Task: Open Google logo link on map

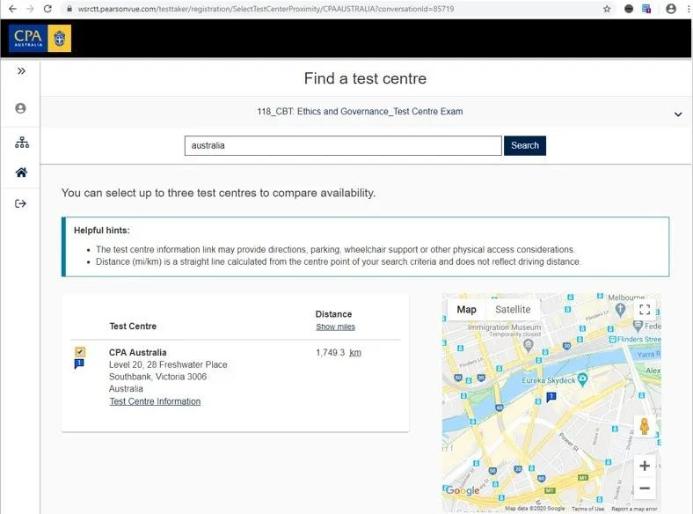Action: click(462, 491)
